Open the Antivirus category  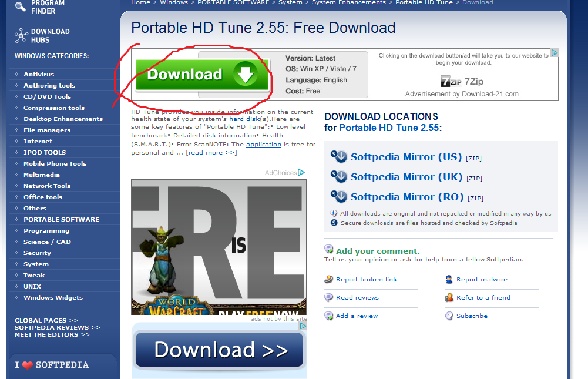tap(39, 74)
